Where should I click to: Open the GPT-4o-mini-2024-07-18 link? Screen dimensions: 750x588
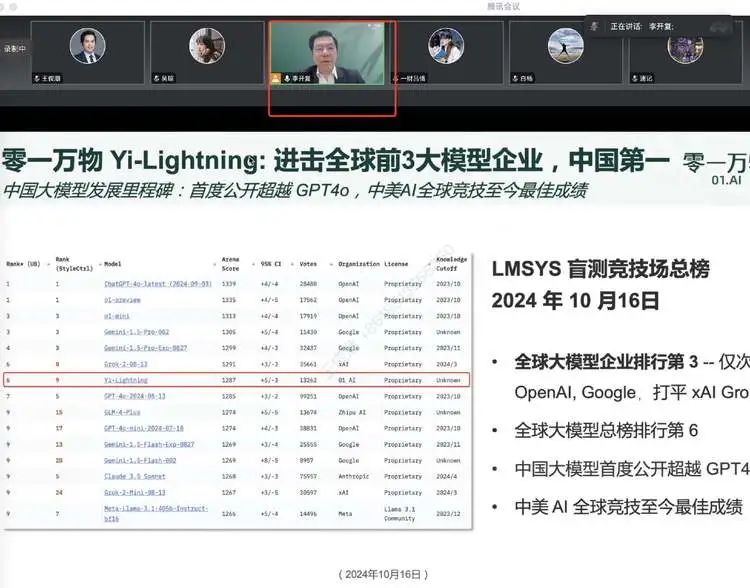click(143, 428)
